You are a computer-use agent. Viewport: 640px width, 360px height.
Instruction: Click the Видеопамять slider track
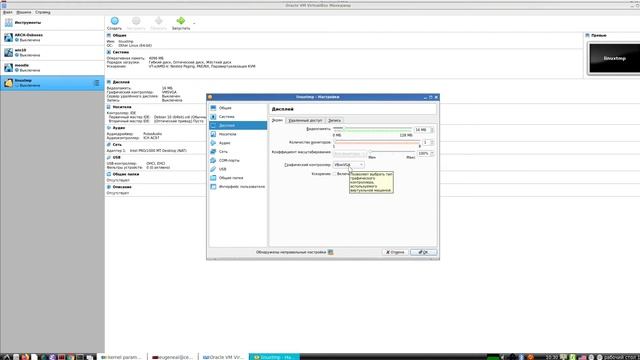point(372,129)
